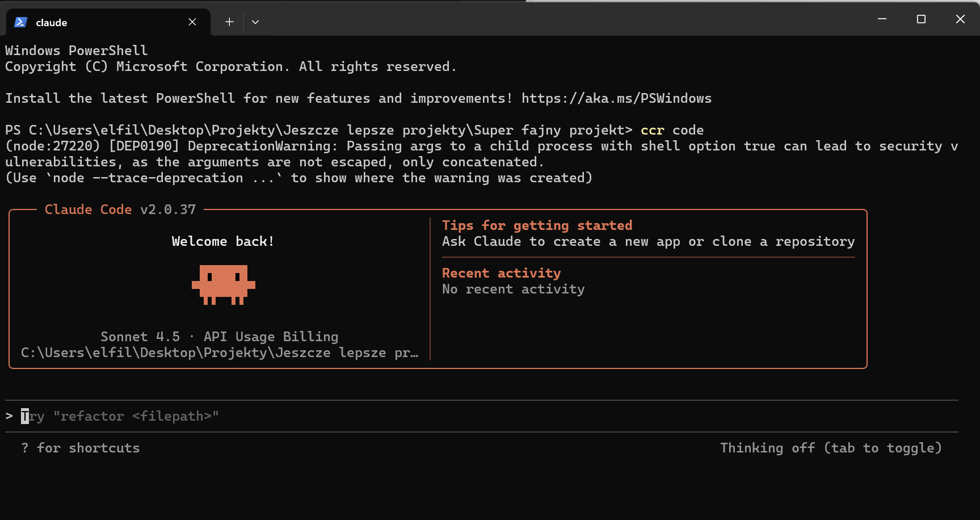Click the PowerShell icon on claude tab

pos(21,22)
